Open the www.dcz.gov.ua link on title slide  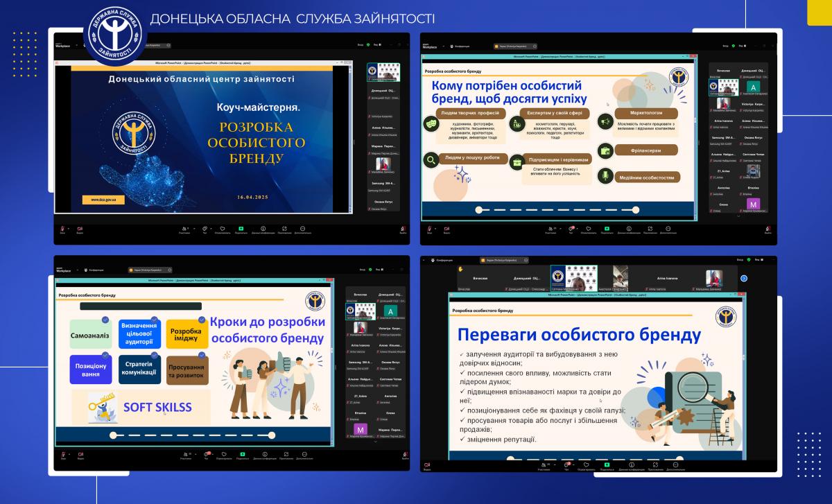[103, 200]
